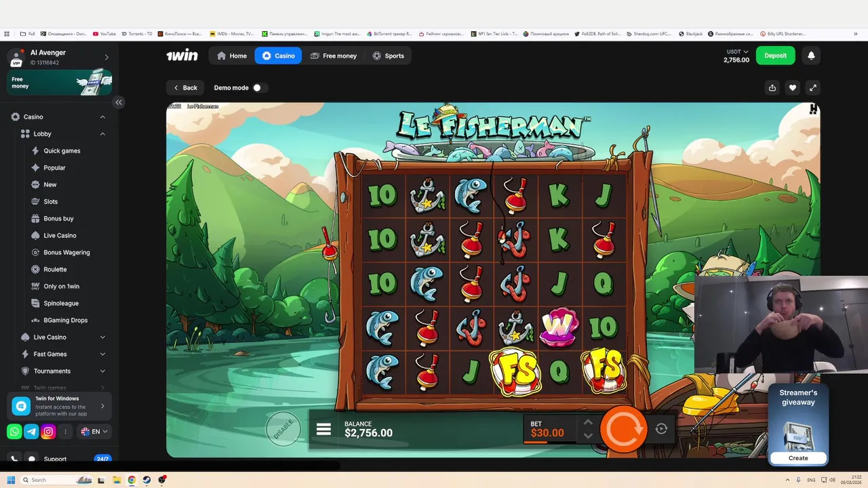Collapse the Lobby section
868x488 pixels.
[102, 134]
